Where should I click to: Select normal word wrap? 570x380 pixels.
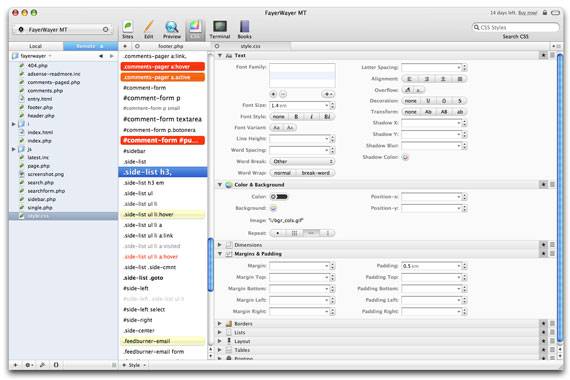point(283,173)
